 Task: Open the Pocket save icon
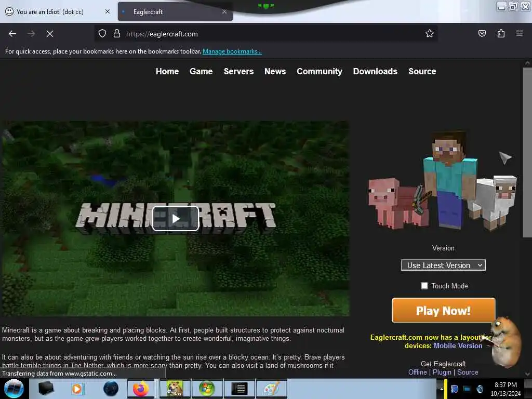(x=482, y=33)
